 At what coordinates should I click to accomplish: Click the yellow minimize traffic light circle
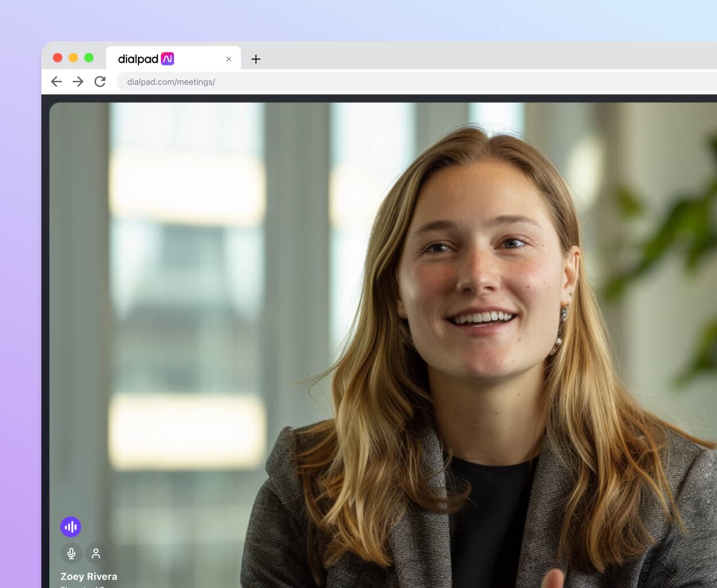[73, 57]
